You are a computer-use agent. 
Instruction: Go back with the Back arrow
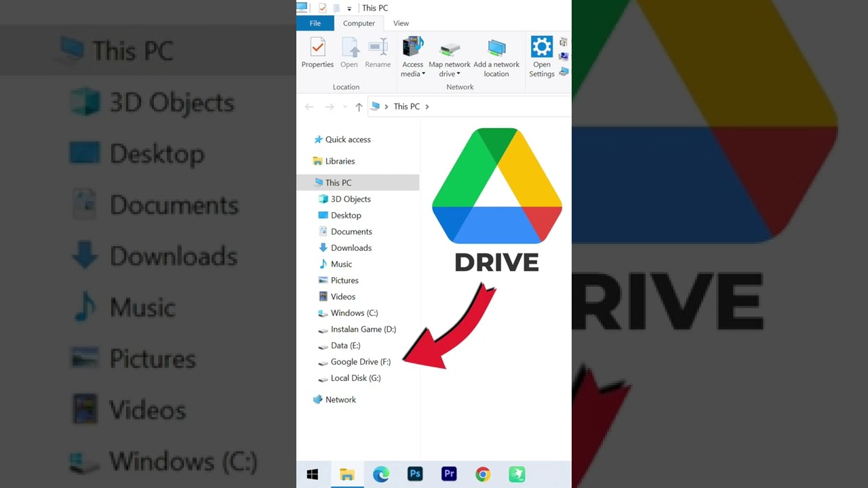309,106
